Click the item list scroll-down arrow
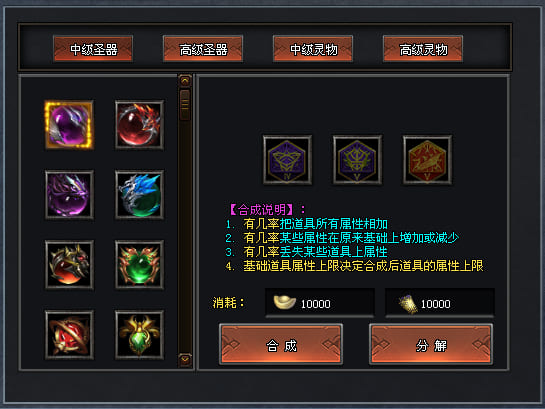This screenshot has height=409, width=545. pyautogui.click(x=185, y=359)
